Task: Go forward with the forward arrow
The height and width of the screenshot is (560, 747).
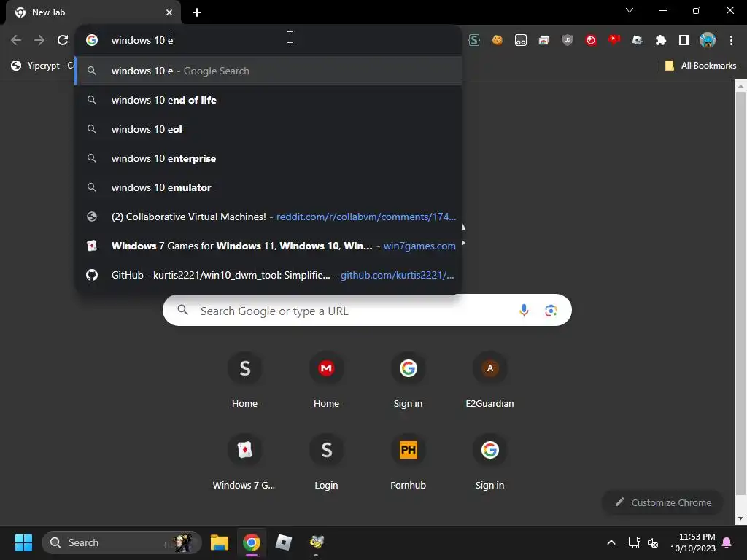Action: pos(39,40)
